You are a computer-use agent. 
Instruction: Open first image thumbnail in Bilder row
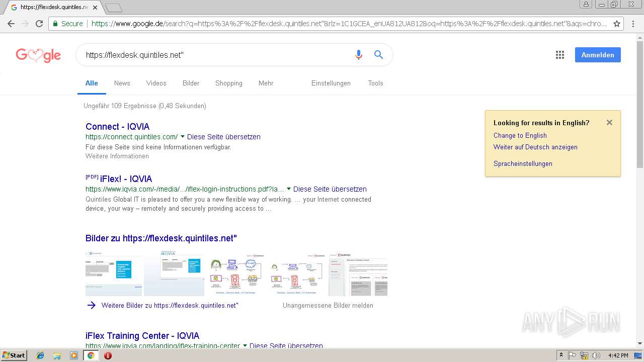click(114, 273)
